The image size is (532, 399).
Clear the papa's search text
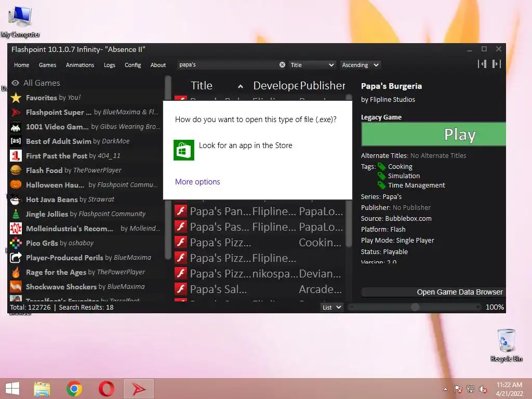coord(282,65)
